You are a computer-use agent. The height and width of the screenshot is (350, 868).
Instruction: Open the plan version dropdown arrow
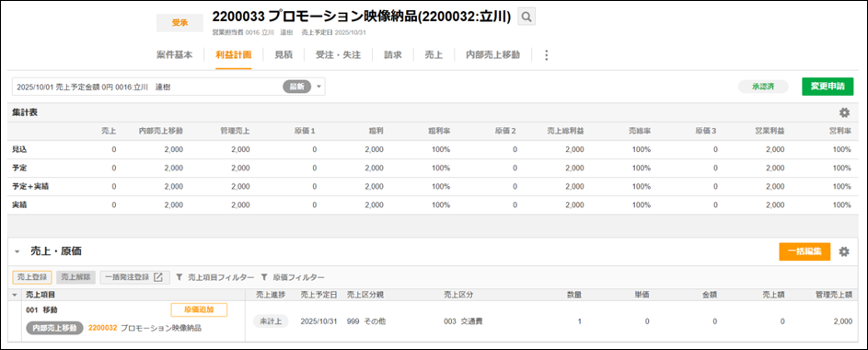pos(318,87)
